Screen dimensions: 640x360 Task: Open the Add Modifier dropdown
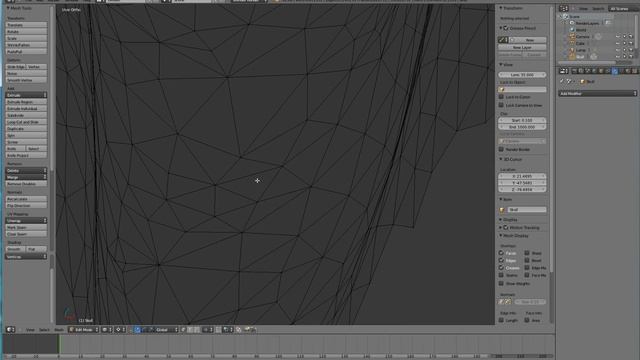[598, 93]
